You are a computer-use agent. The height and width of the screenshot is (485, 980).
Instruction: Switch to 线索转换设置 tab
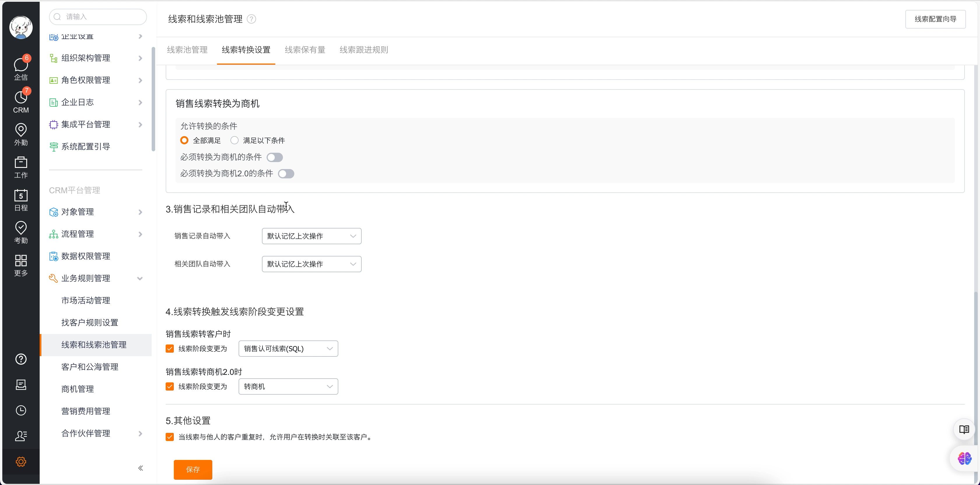tap(246, 50)
